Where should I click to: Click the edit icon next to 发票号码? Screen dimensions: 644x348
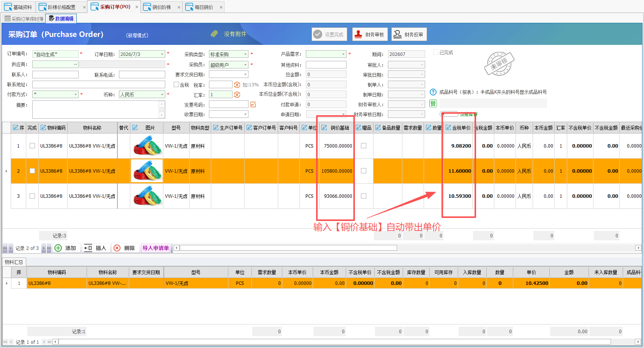pos(253,104)
